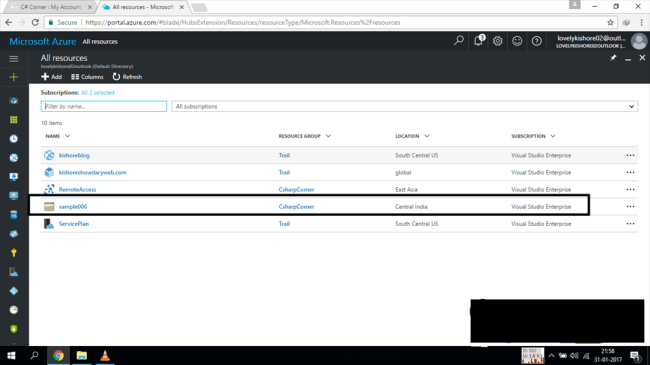This screenshot has width=650, height=365.
Task: Click the sample006 storage icon
Action: [49, 207]
